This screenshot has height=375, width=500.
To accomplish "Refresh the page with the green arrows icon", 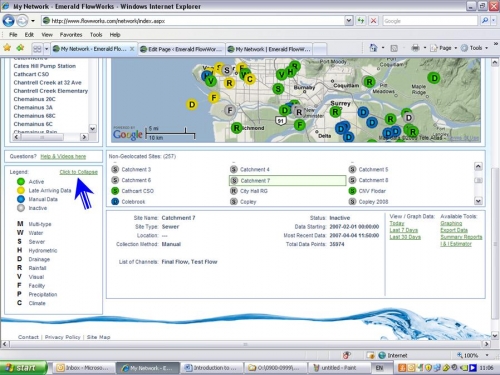I will [x=361, y=21].
